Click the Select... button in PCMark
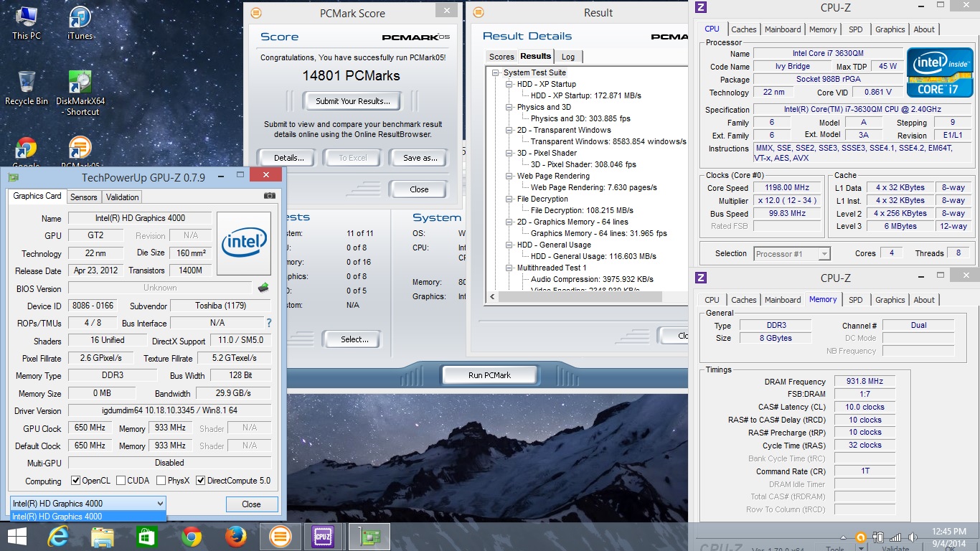Image resolution: width=980 pixels, height=551 pixels. click(354, 339)
